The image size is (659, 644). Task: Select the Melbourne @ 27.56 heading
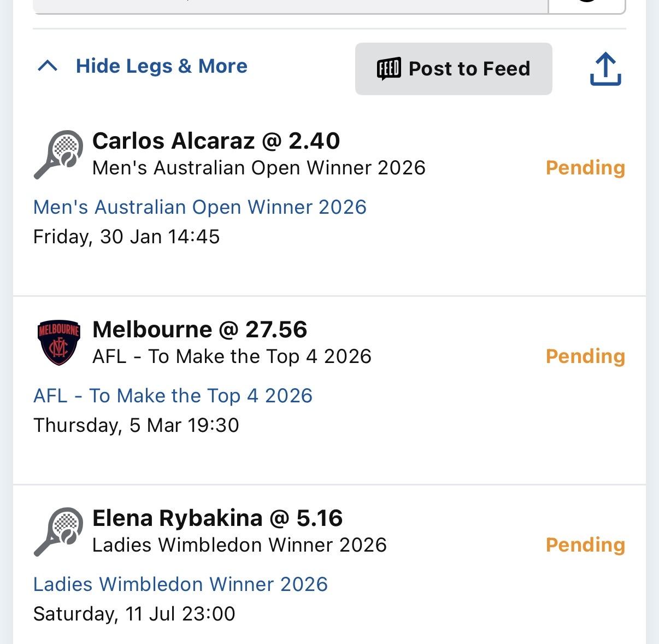pyautogui.click(x=199, y=330)
